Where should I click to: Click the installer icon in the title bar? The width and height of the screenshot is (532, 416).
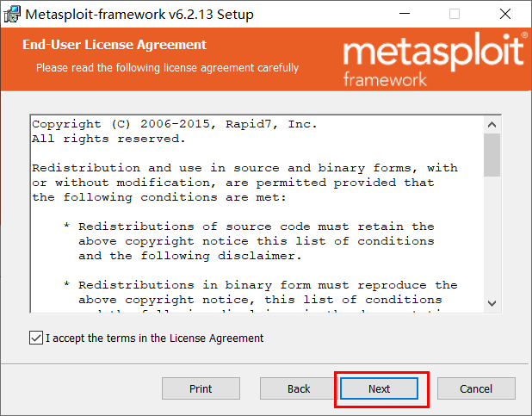click(12, 14)
